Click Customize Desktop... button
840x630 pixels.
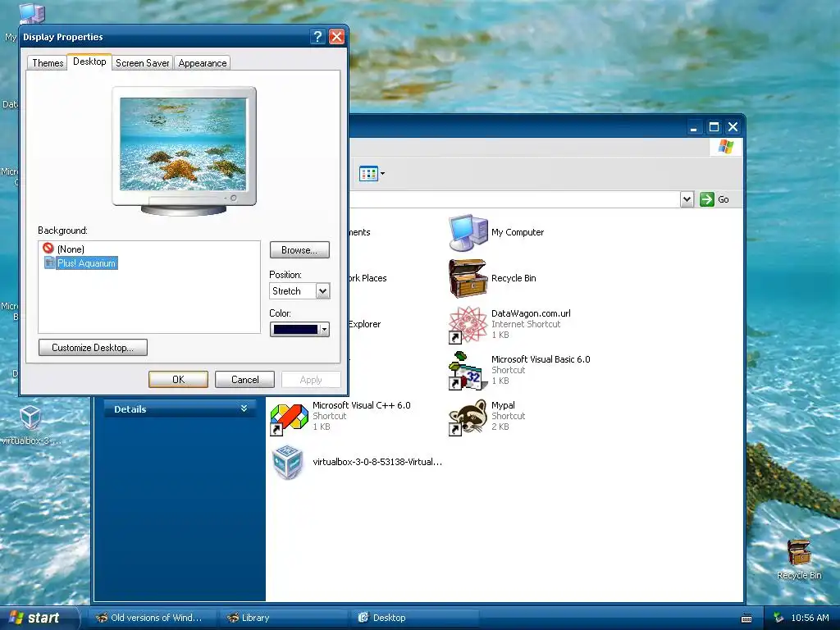point(93,348)
